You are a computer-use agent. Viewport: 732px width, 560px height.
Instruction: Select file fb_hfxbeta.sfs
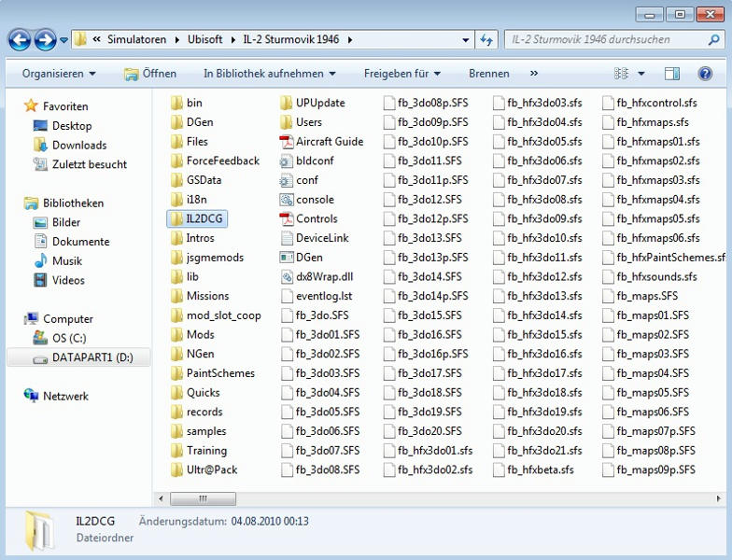(533, 470)
